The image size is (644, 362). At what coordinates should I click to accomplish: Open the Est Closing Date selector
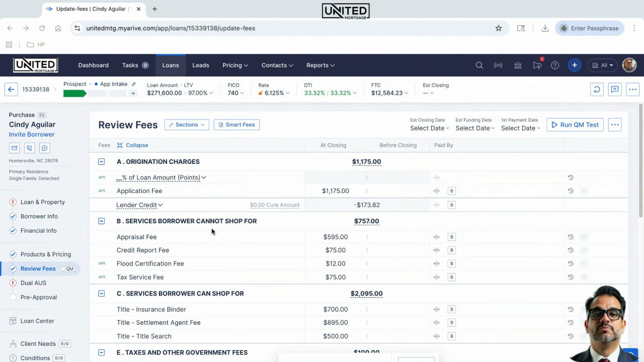[429, 128]
